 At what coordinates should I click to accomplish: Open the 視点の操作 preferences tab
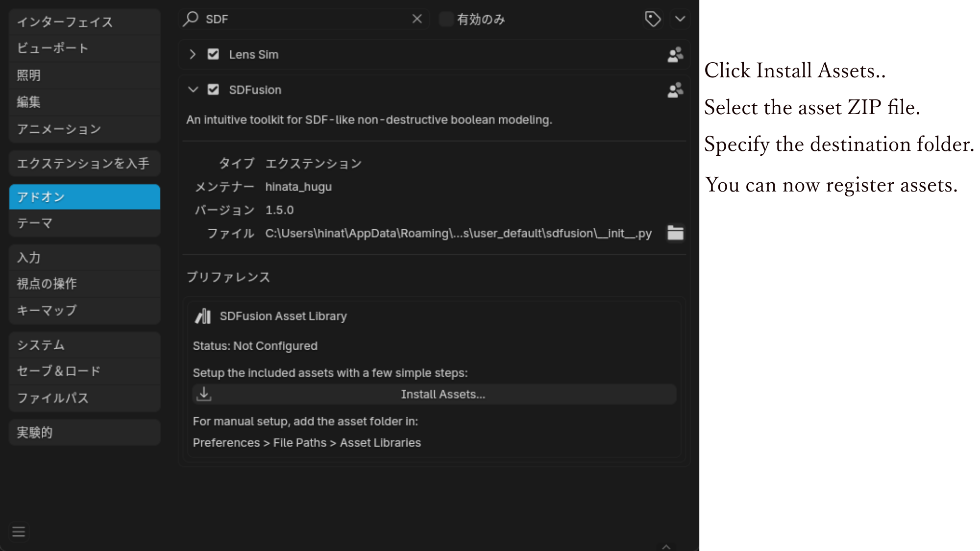tap(85, 284)
